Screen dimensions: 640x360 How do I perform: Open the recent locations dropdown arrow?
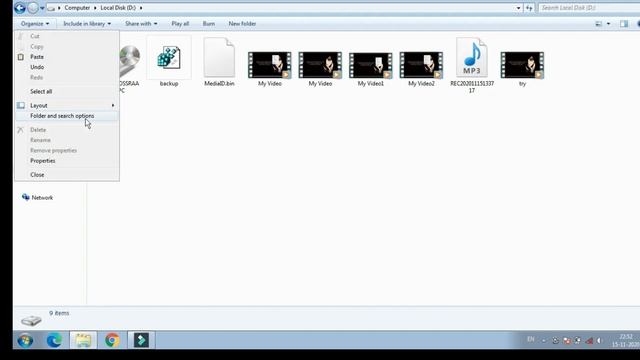42,8
